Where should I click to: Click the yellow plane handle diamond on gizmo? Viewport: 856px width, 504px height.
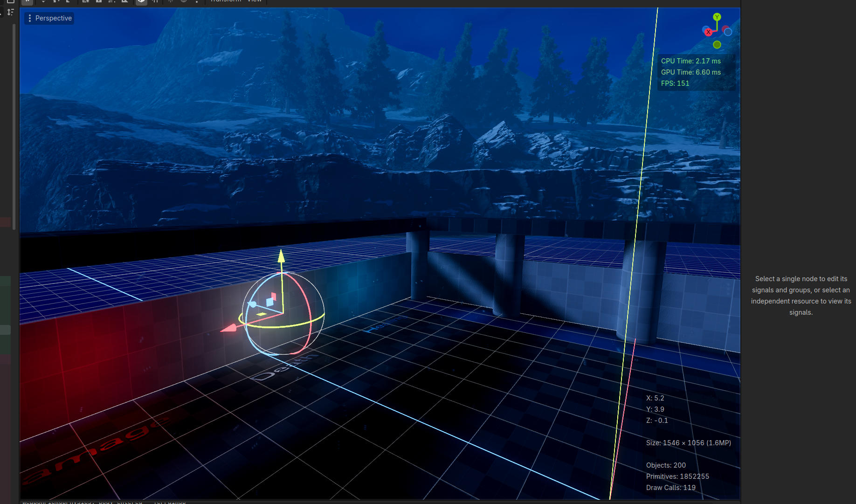click(262, 314)
